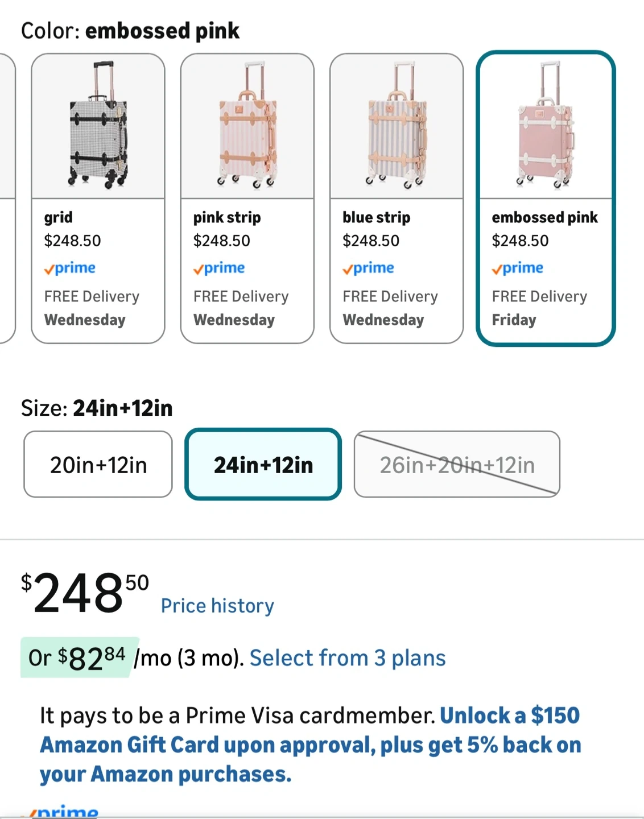
Task: Select the grid suitcase thumbnail image
Action: coord(98,126)
